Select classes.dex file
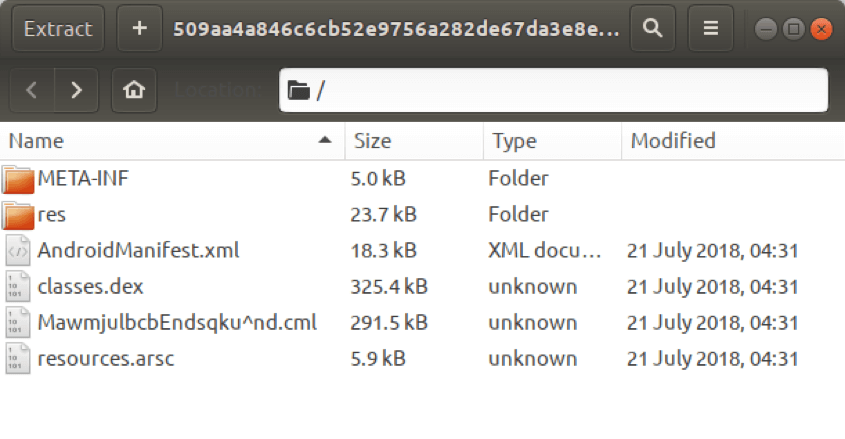845x439 pixels. coord(90,287)
